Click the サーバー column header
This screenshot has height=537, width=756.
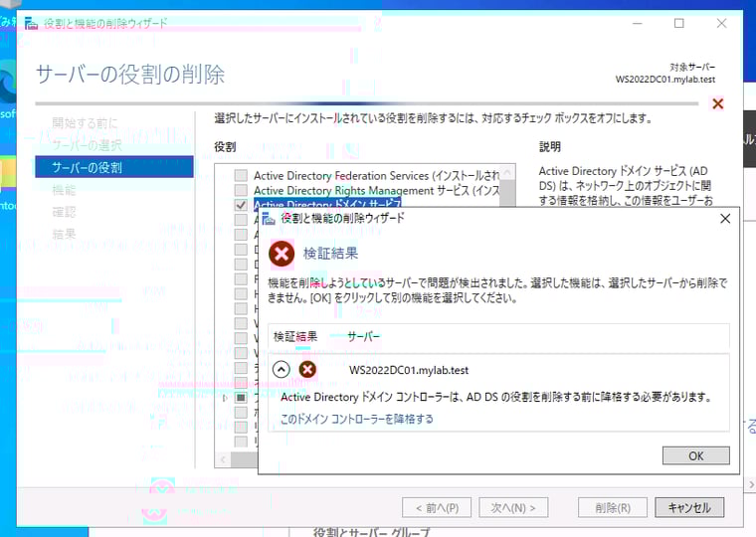point(363,336)
